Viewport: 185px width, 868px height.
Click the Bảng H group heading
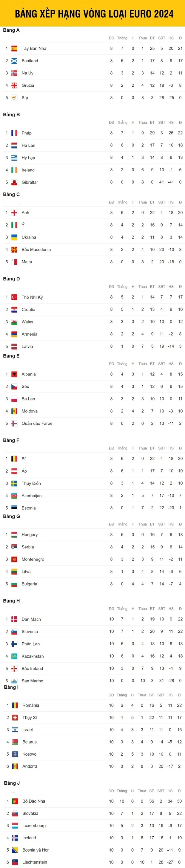(11, 601)
